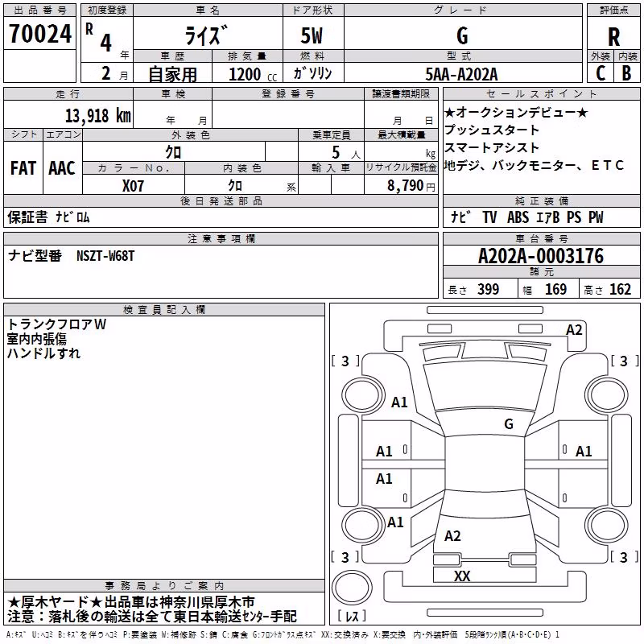The height and width of the screenshot is (644, 644).
Task: Click A2 mark near front bumper corner
Action: (574, 330)
